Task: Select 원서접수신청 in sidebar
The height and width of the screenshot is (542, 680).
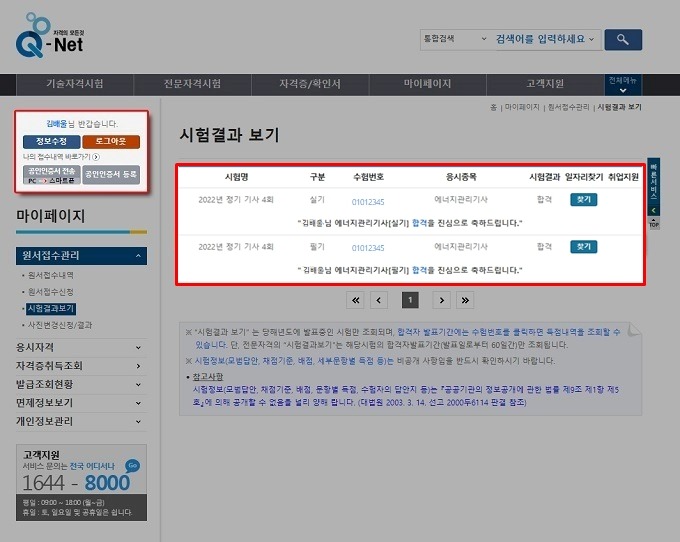Action: [50, 292]
